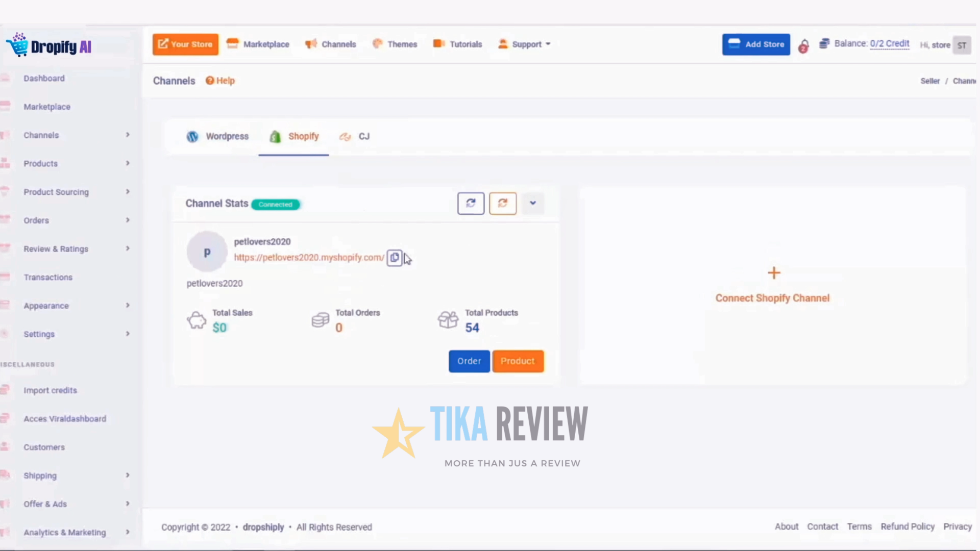This screenshot has width=980, height=551.
Task: Expand the Review & Ratings sidebar chevron
Action: pos(128,248)
